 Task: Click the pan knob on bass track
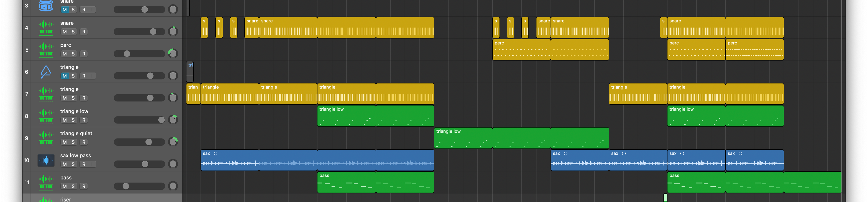coord(173,186)
